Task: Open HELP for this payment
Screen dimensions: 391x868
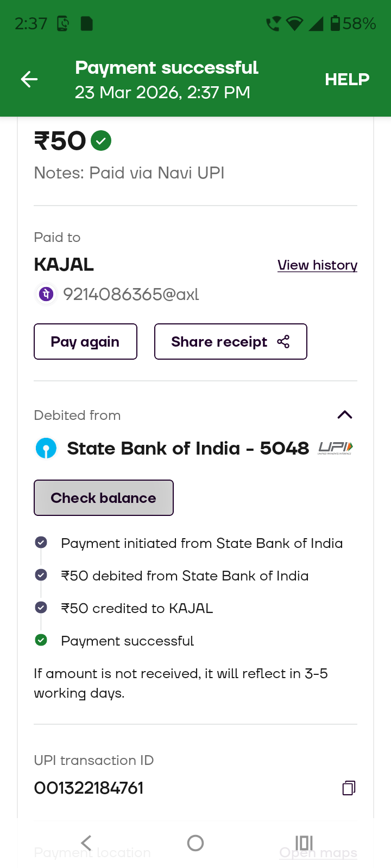Action: click(x=347, y=80)
